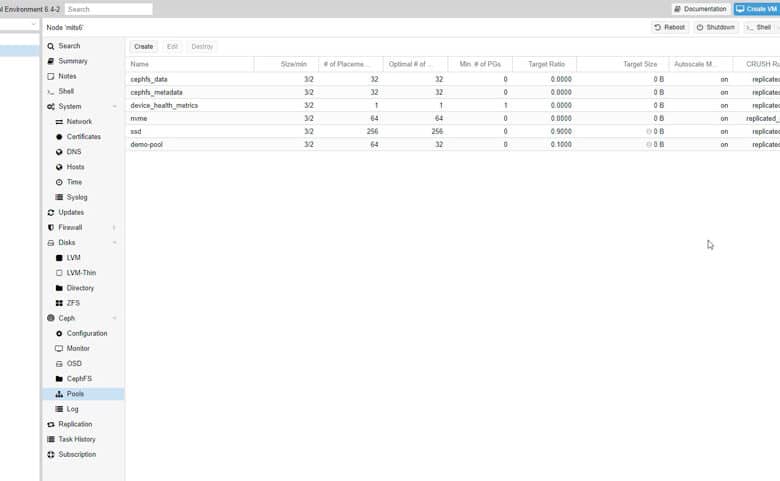Reboot the node mits6
Viewport: 780px width, 481px height.
(x=670, y=27)
